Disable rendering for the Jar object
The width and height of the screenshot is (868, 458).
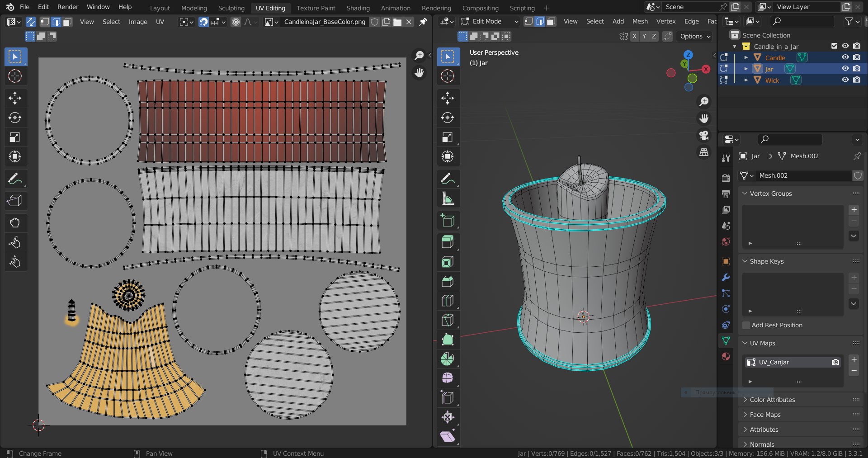857,69
